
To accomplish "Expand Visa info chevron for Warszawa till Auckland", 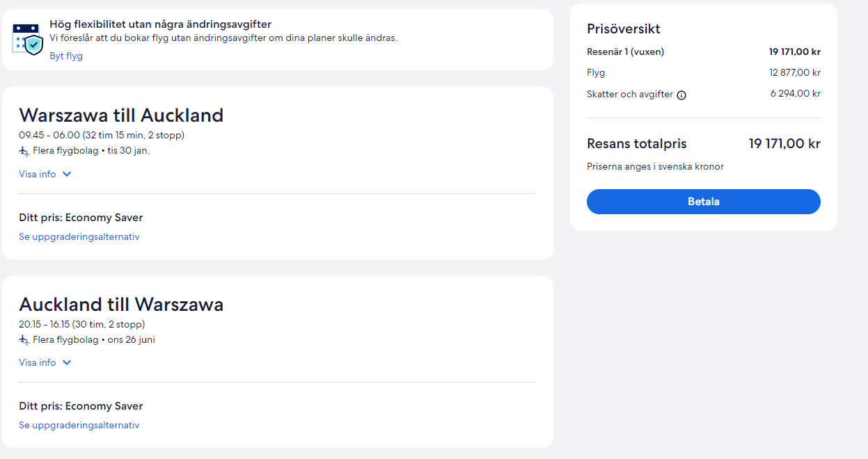I will [67, 175].
